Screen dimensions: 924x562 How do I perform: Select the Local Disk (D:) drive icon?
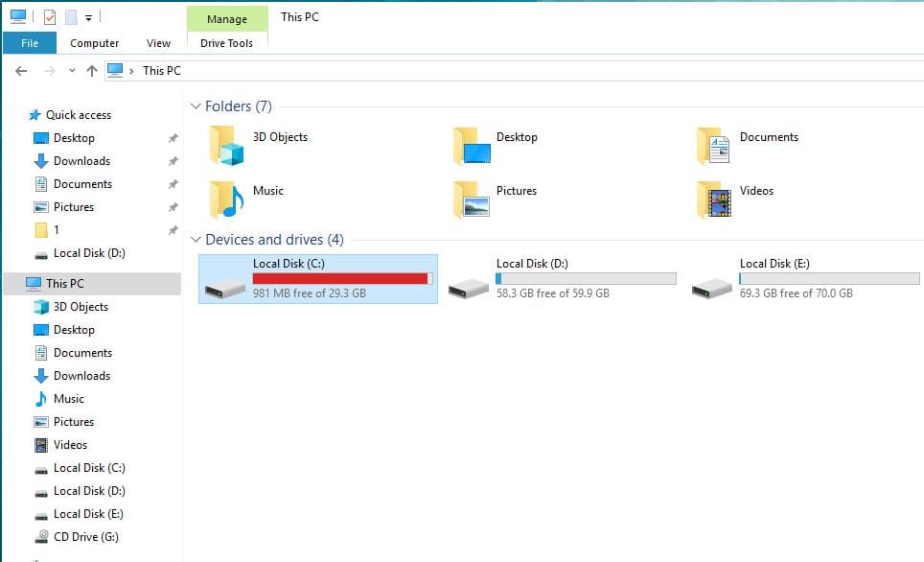click(x=468, y=289)
